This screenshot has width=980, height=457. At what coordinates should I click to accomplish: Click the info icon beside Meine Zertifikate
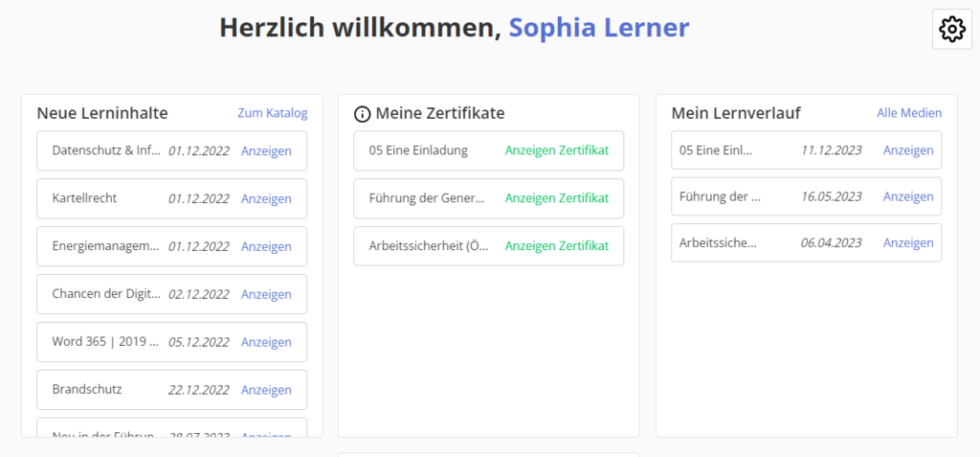362,114
